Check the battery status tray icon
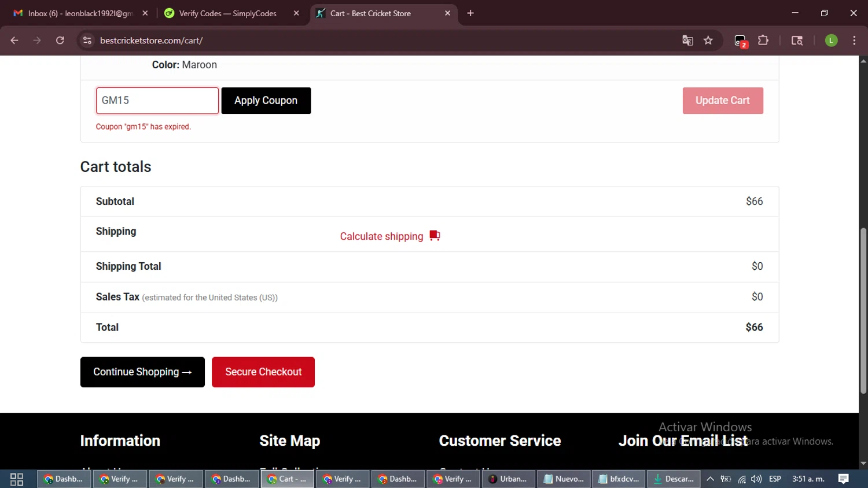868x488 pixels. pyautogui.click(x=726, y=479)
